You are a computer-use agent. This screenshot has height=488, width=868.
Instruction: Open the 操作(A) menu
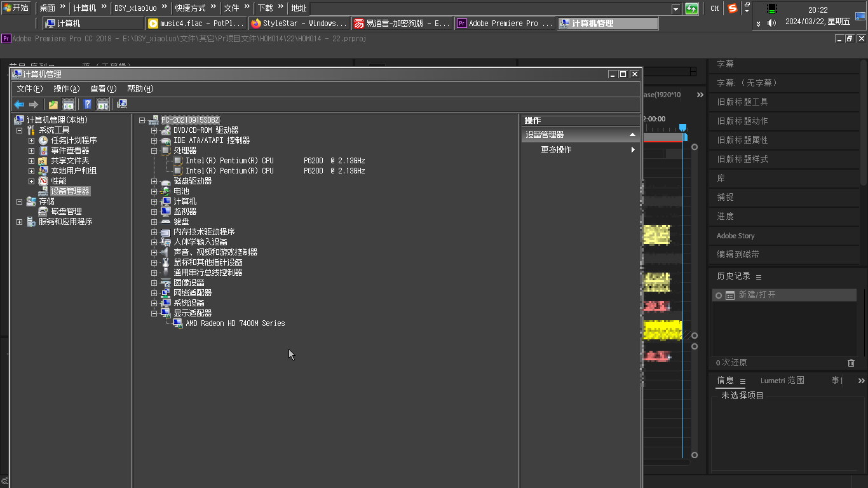67,89
